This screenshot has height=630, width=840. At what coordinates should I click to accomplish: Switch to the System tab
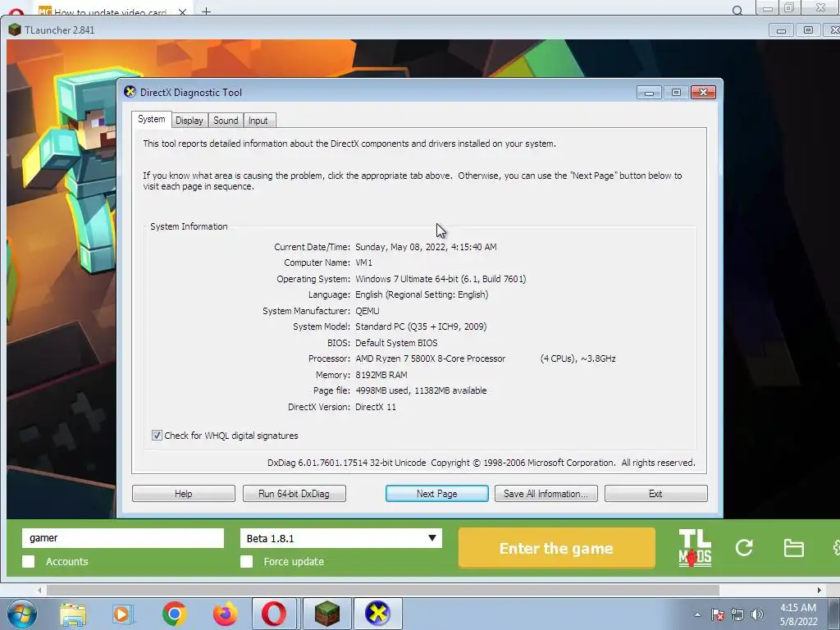click(152, 119)
